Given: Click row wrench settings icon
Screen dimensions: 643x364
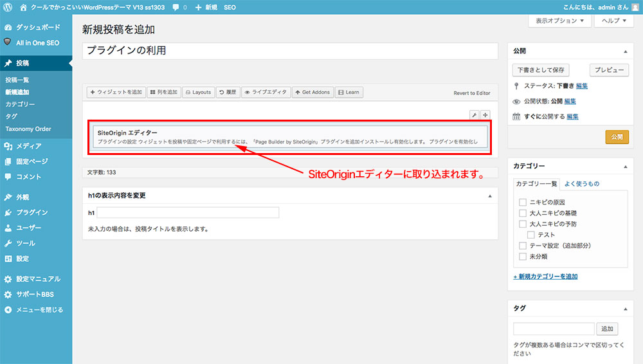Looking at the screenshot, I should pyautogui.click(x=474, y=115).
